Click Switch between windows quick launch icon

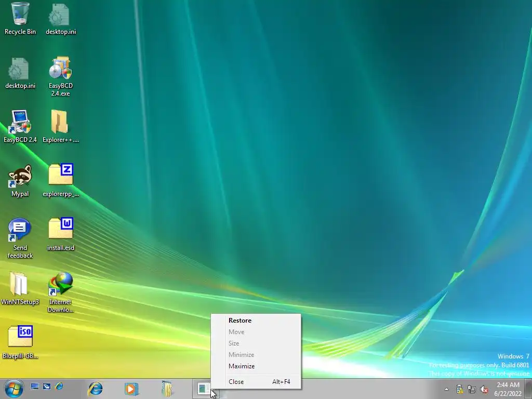47,386
